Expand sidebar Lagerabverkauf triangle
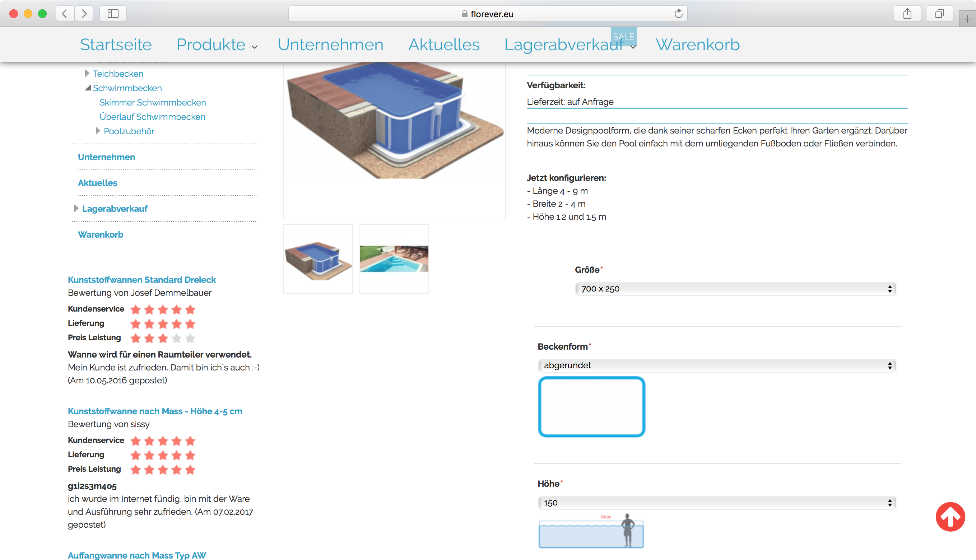Screen dimensions: 976x560 (x=76, y=208)
